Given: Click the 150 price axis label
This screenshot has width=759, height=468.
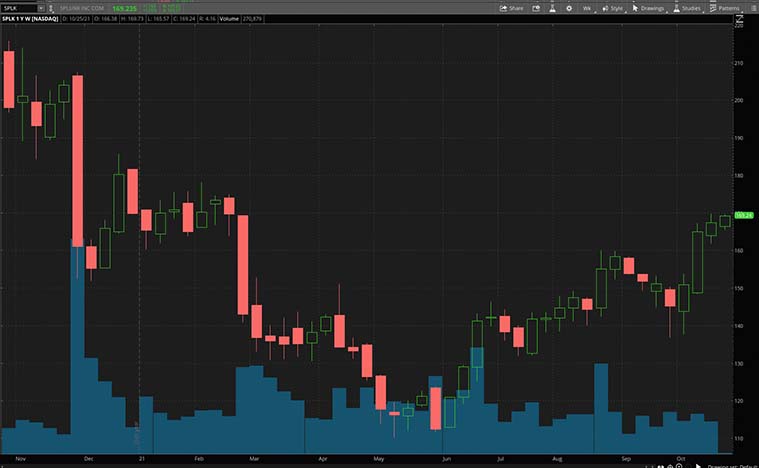Looking at the screenshot, I should (739, 288).
